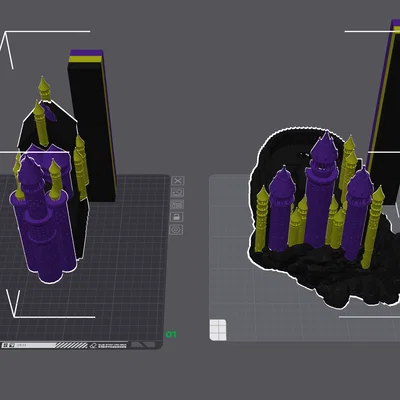Click the green 01 plate number
400x400 pixels.
click(x=171, y=334)
